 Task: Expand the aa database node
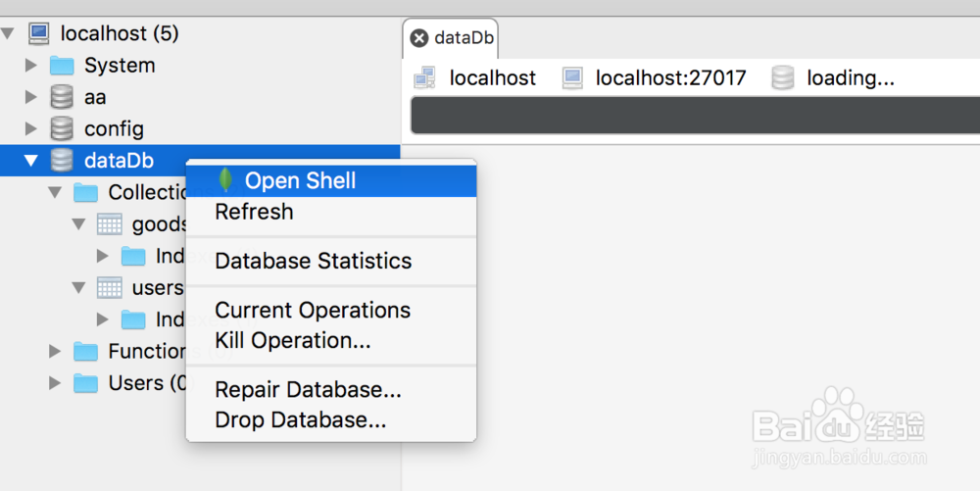[x=31, y=97]
